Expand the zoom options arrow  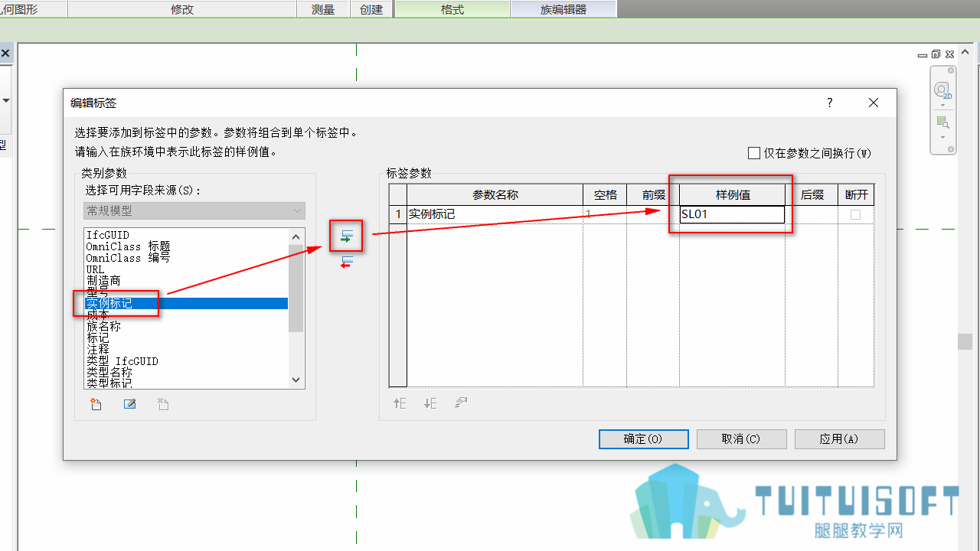942,138
